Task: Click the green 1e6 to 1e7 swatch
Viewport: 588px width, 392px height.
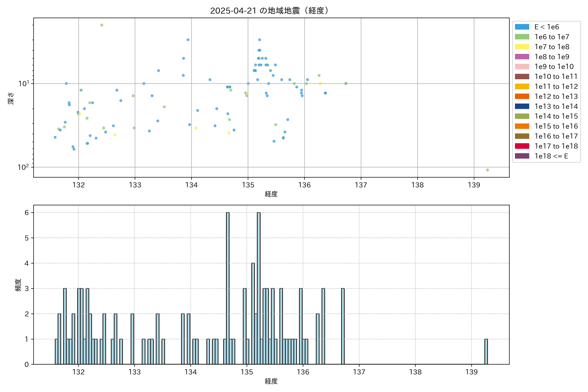Action: 522,37
